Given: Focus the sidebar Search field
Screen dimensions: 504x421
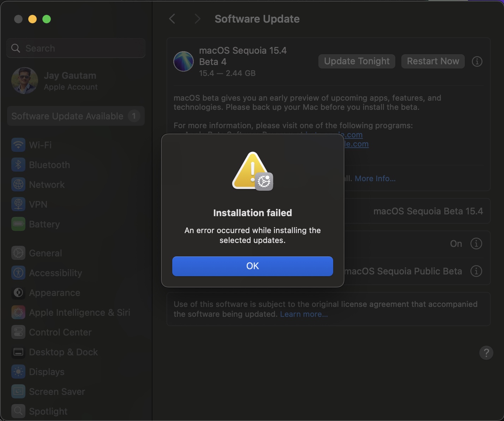Looking at the screenshot, I should 76,48.
